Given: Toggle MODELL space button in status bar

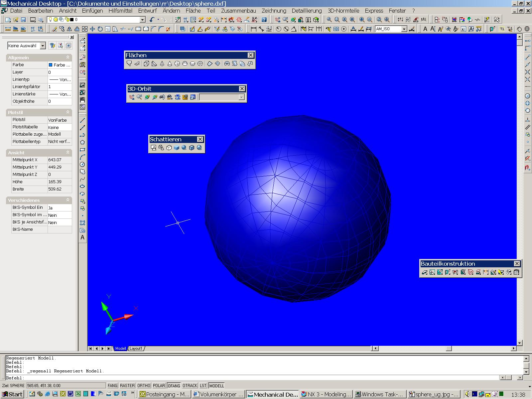Looking at the screenshot, I should pyautogui.click(x=216, y=386).
